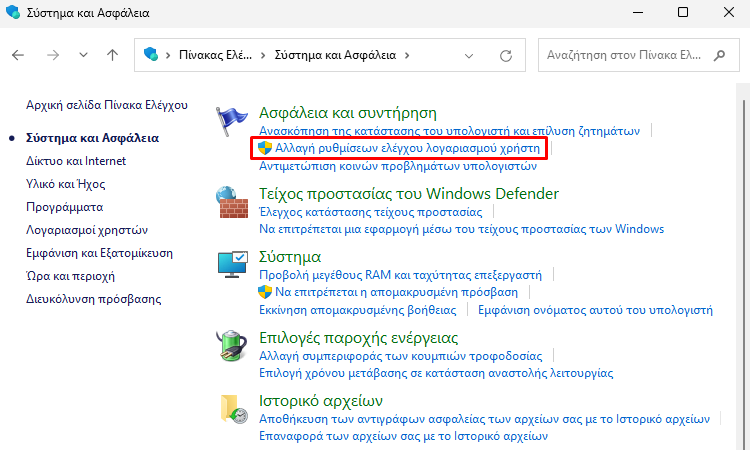Screen dimensions: 750x450
Task: Expand the chevron after Πίνακας Ελέγχου breadcrumb
Action: click(x=263, y=54)
